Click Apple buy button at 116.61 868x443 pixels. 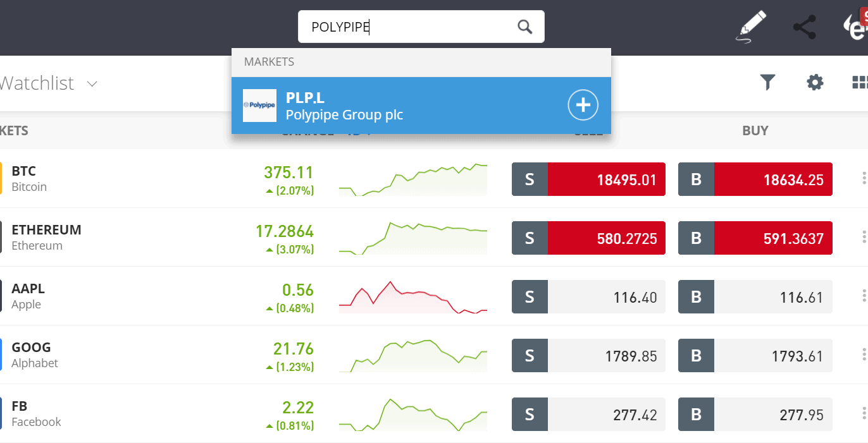click(755, 296)
